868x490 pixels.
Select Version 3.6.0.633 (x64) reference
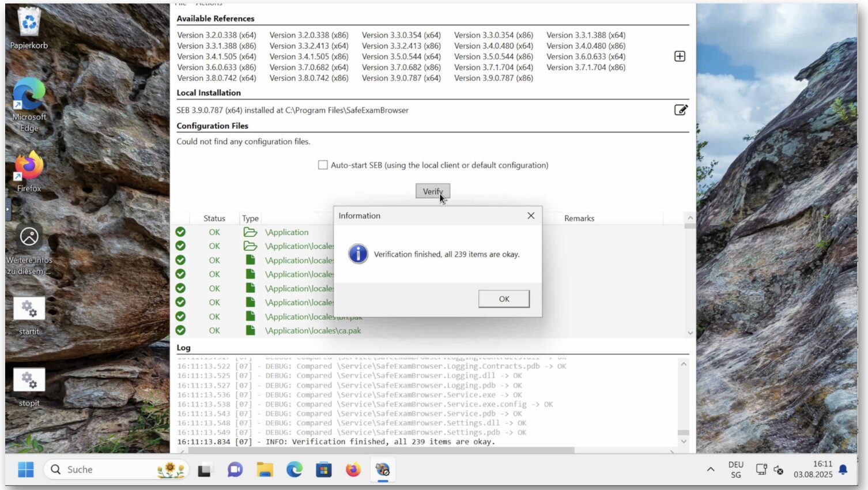point(586,56)
